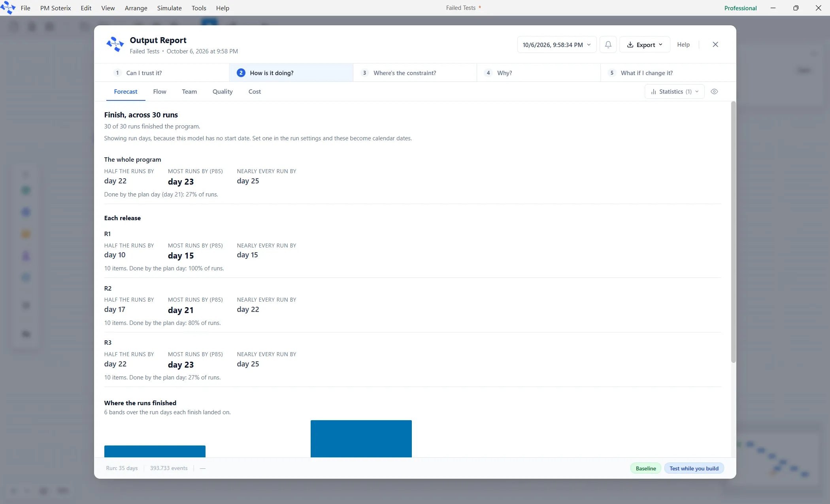The image size is (830, 504).
Task: Go to step 3 Where's the constraint?
Action: 415,73
